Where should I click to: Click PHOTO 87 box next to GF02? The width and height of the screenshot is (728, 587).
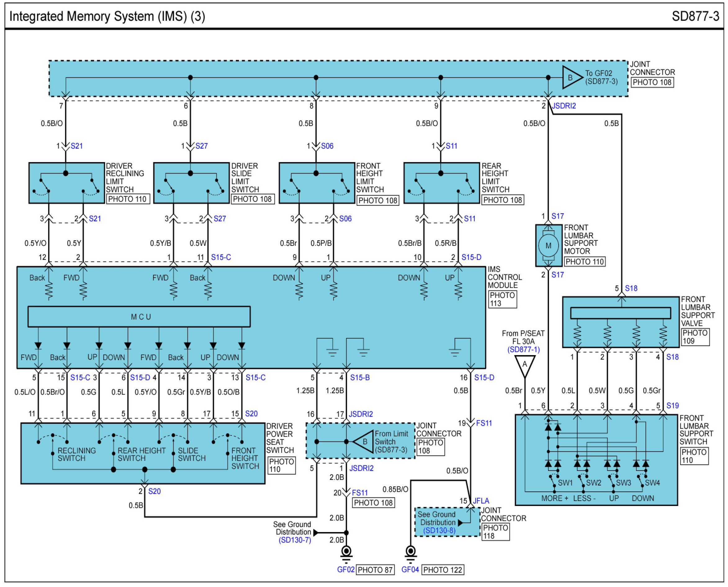point(375,570)
